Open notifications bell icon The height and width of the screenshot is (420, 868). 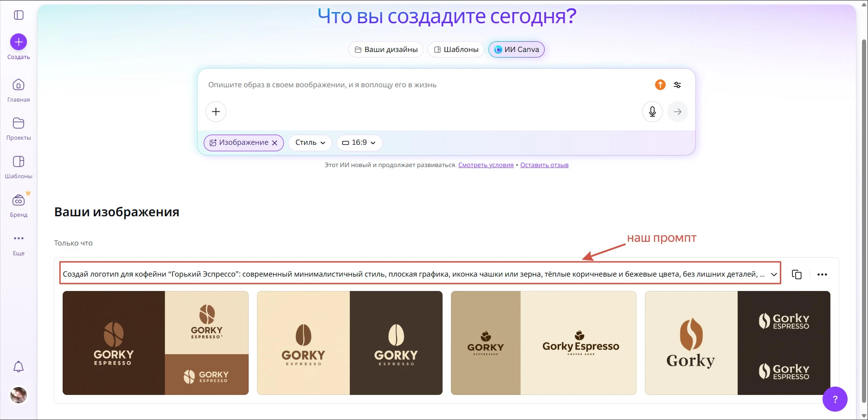click(x=19, y=367)
